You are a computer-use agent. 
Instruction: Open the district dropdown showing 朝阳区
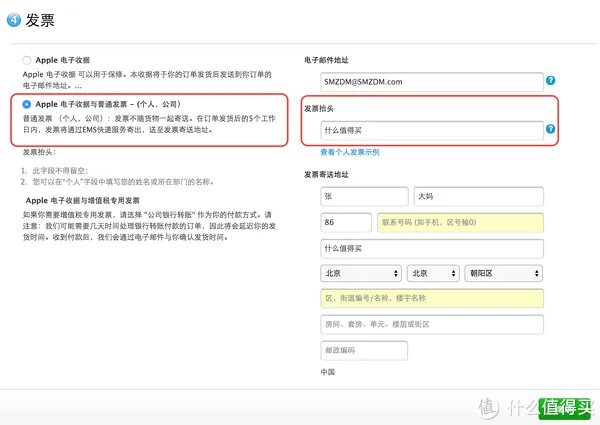tap(504, 273)
